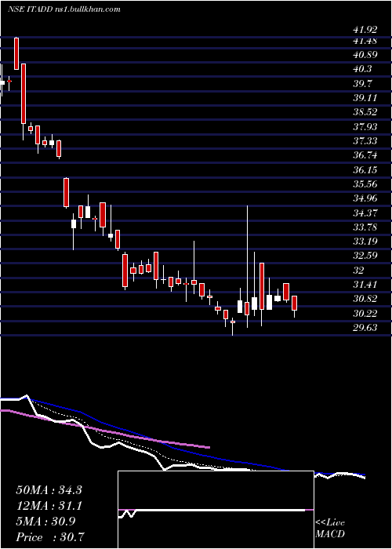Click the Price : 30.7 reading
Screen dimensions: 392x549
pos(50,536)
